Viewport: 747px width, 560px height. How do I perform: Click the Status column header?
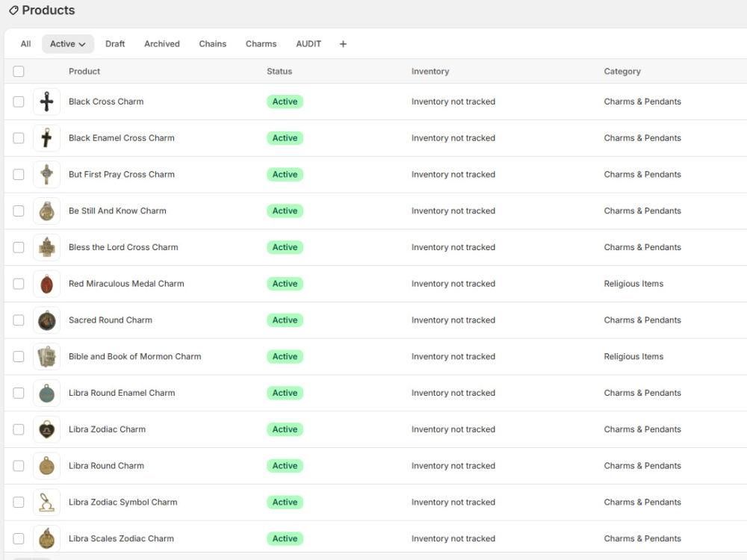(279, 72)
